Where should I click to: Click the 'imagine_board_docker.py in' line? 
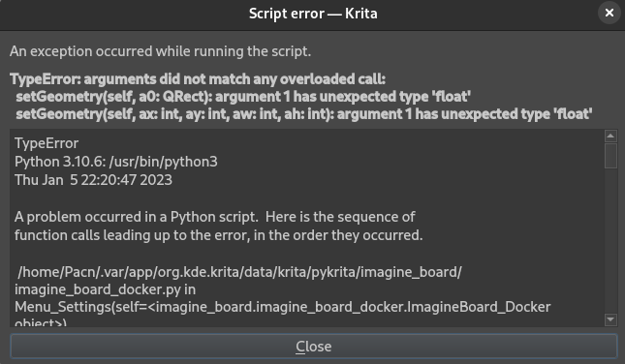coord(106,289)
